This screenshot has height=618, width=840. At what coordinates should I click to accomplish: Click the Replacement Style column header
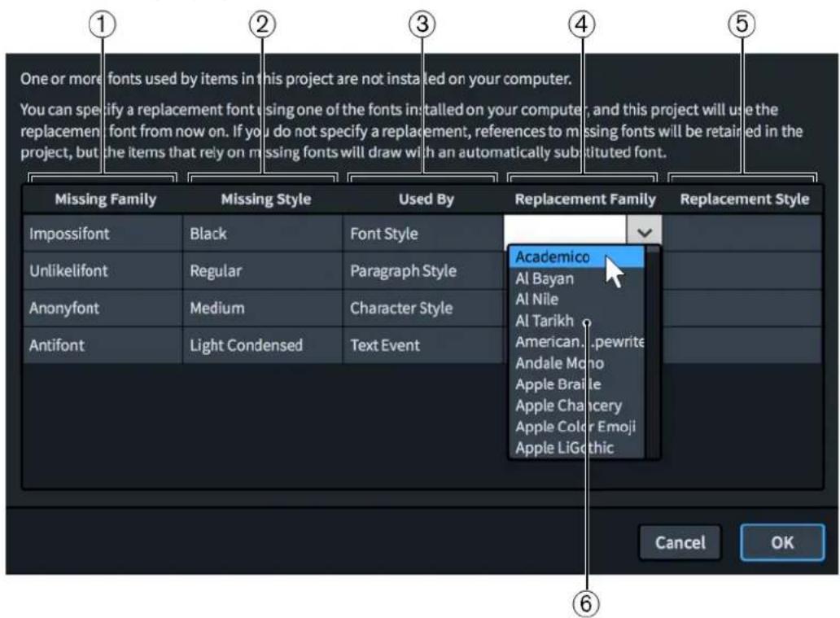(x=744, y=199)
